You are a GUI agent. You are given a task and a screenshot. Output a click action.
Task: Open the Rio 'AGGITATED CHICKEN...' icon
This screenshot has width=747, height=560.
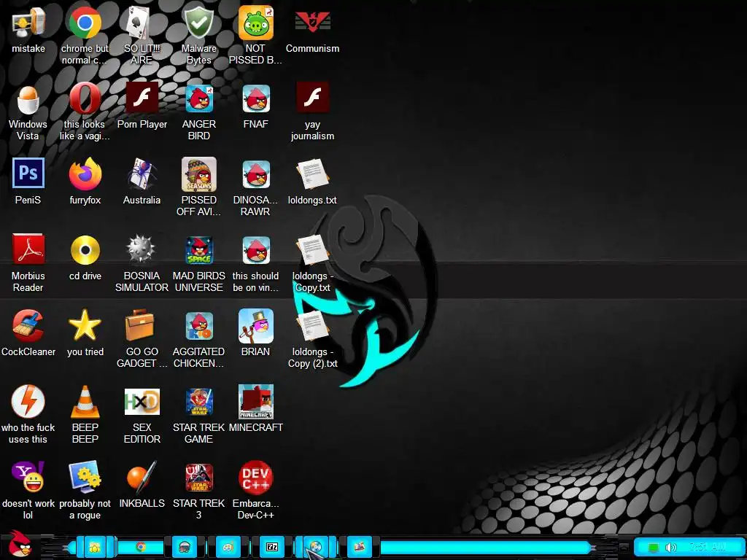pyautogui.click(x=198, y=326)
